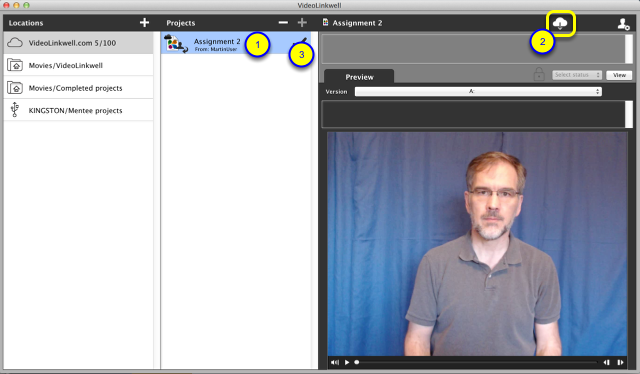640x374 pixels.
Task: Switch to the Preview tab
Action: 359,77
